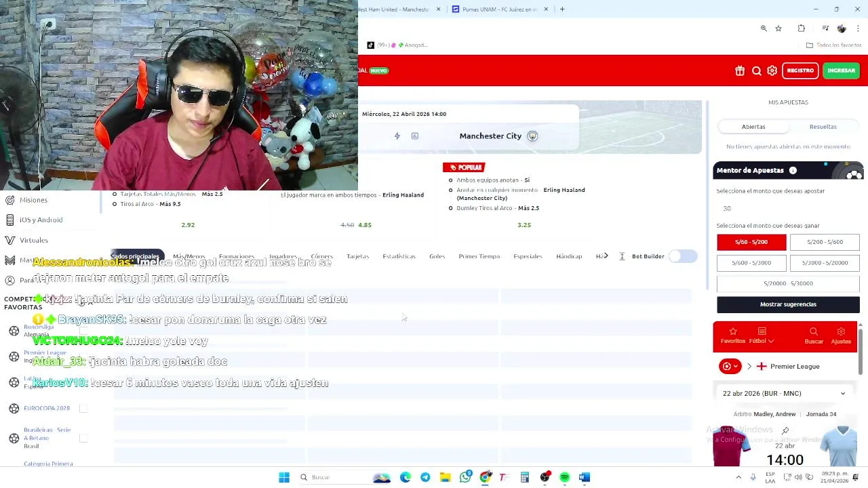This screenshot has width=868, height=488.
Task: Select S/20000 - S/30000 win range
Action: (x=788, y=283)
